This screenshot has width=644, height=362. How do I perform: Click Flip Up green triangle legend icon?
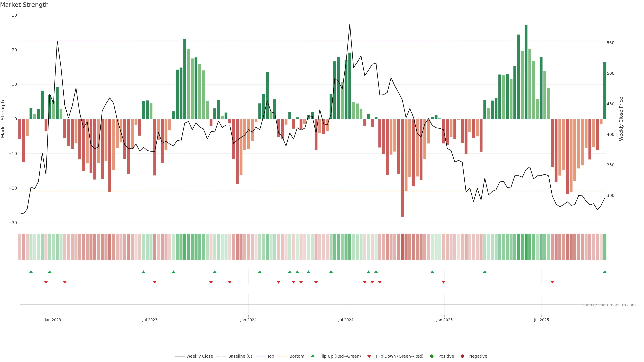[312, 356]
